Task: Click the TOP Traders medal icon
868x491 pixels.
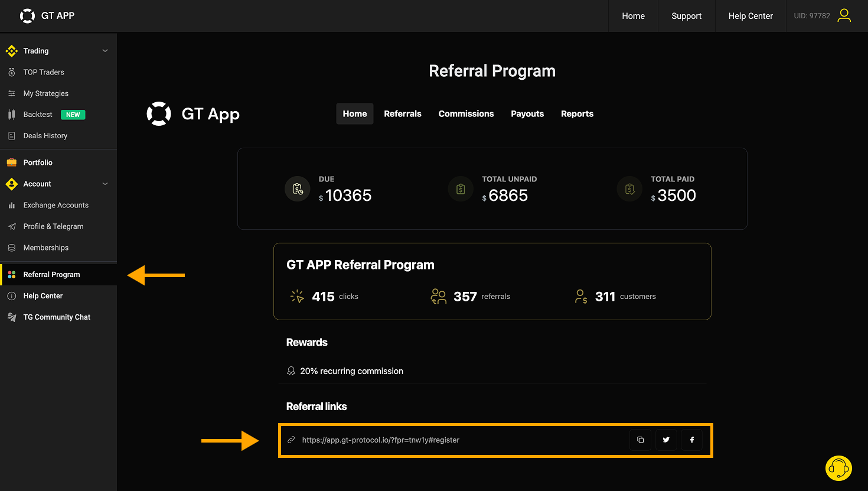Action: 11,72
